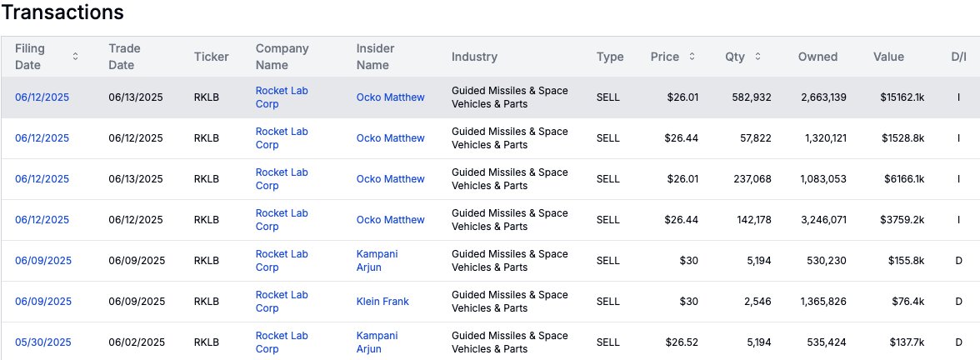Click the Qty column header label
Viewport: 980px width, 360px height.
735,57
